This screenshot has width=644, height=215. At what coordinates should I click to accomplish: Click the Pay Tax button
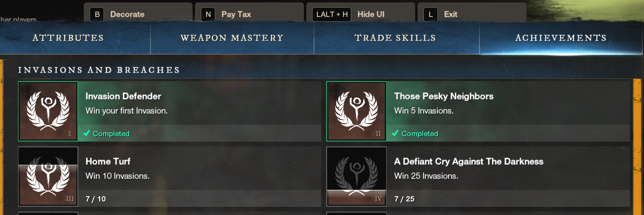249,13
